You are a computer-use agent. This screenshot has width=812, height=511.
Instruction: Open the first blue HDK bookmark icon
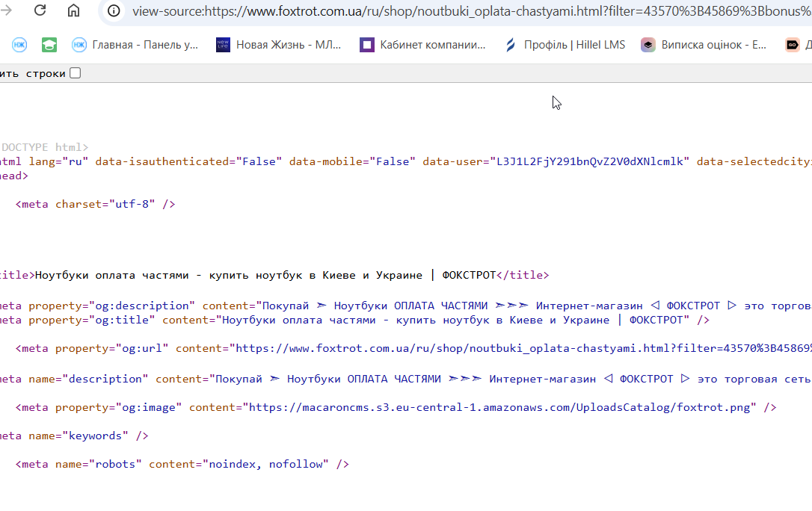click(x=19, y=45)
